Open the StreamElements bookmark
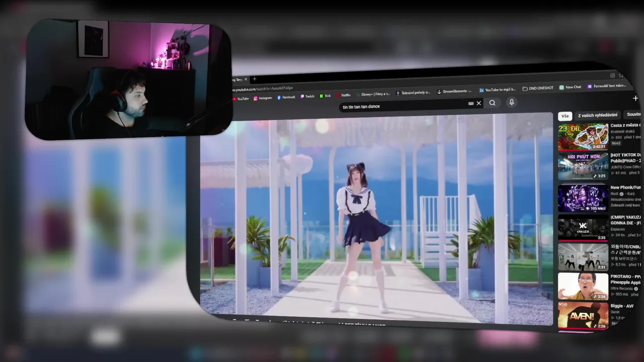Viewport: 644px width, 362px height. pos(454,91)
